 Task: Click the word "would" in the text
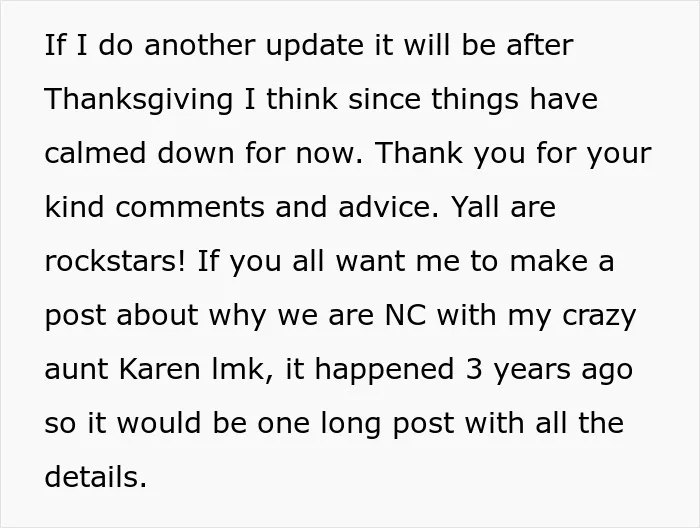coord(158,423)
